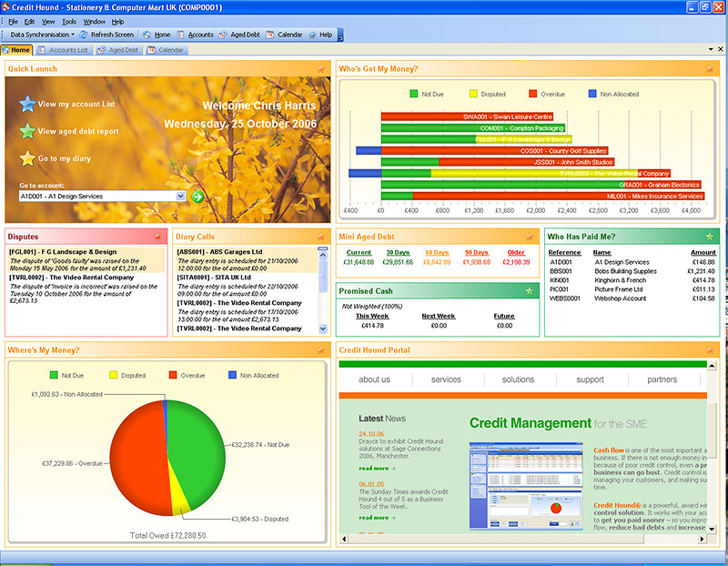Screen dimensions: 728x566
Task: Click the star icon in Disputes panel header
Action: 157,237
